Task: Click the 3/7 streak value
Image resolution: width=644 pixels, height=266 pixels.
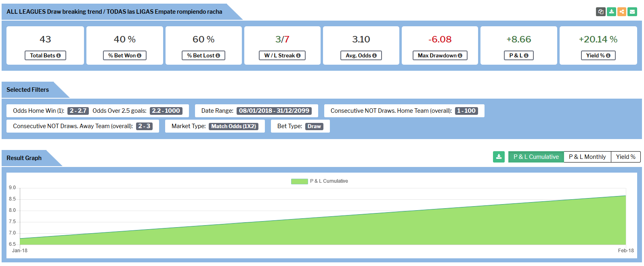Action: point(282,40)
